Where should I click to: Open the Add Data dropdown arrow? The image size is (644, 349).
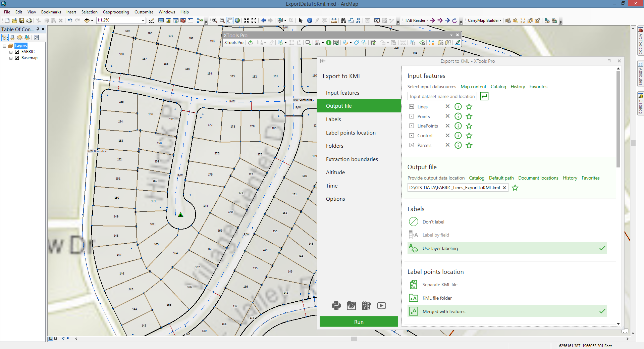pos(92,20)
